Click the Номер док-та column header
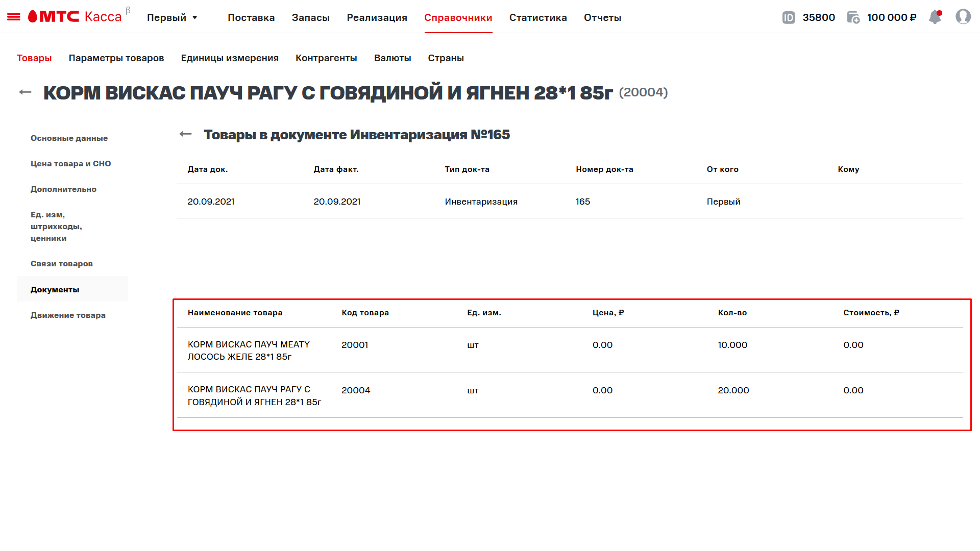This screenshot has height=551, width=980. pyautogui.click(x=605, y=169)
